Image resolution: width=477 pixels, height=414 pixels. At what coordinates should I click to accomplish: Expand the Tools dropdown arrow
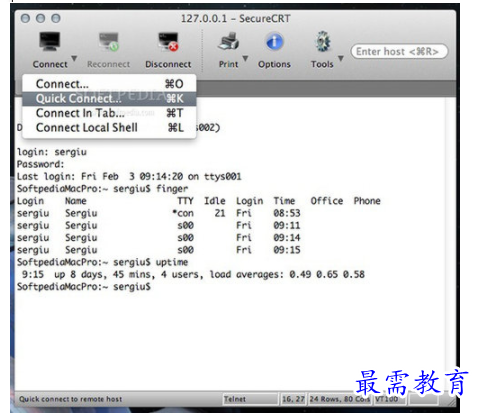pyautogui.click(x=341, y=58)
